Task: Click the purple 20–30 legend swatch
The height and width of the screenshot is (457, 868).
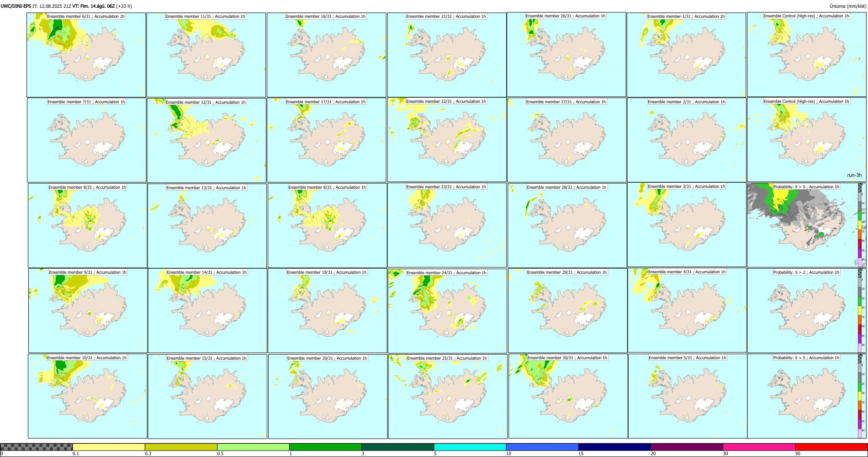Action: point(687,447)
